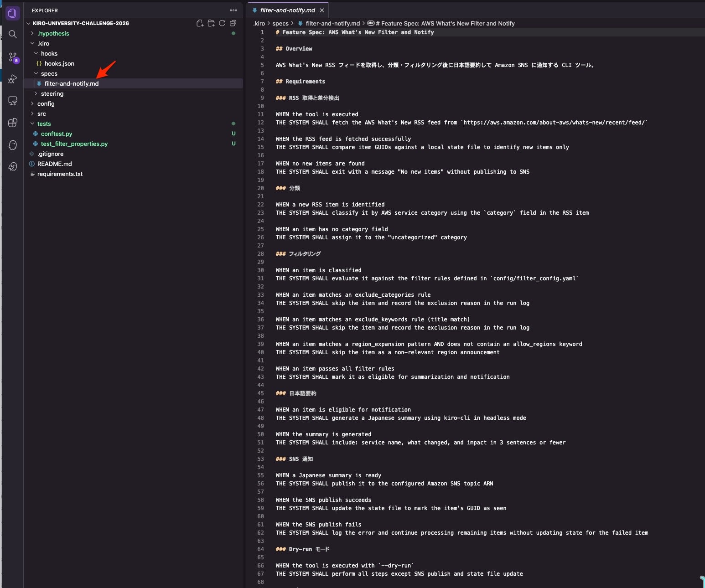Click line 'WHEN the SNS publish fails'
The image size is (705, 588).
(x=318, y=525)
